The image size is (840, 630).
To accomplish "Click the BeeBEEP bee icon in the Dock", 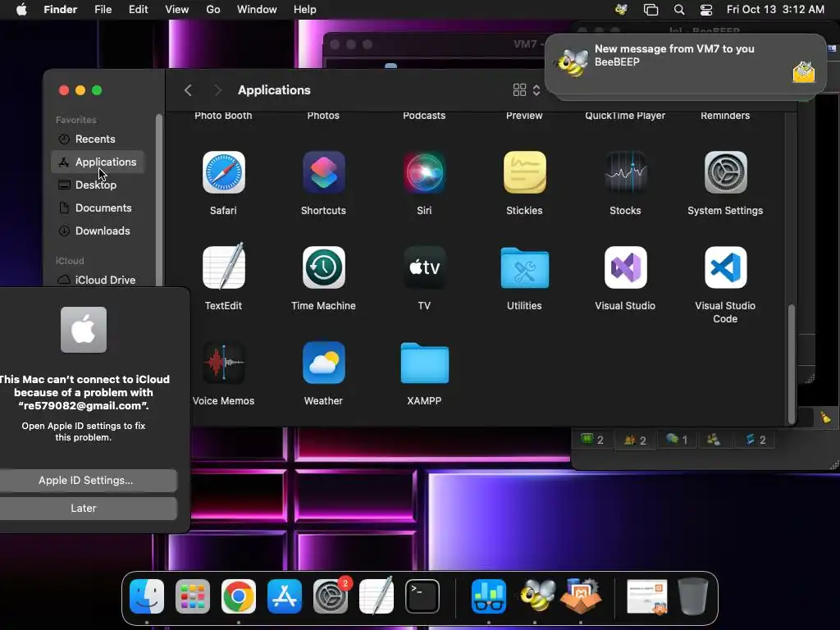I will [536, 596].
